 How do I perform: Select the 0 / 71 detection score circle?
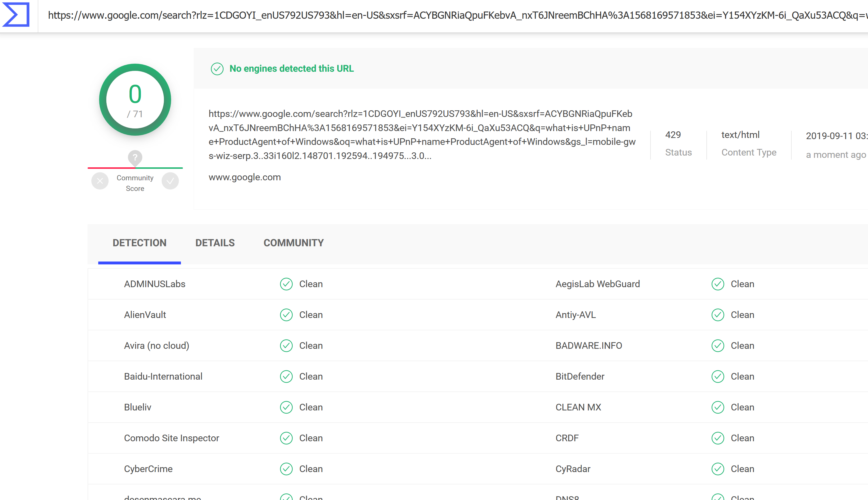135,100
